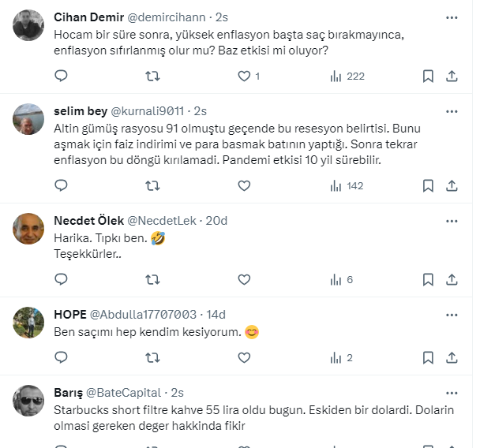Open more options on Cihan Demir's tweet
This screenshot has width=480, height=448.
point(452,17)
